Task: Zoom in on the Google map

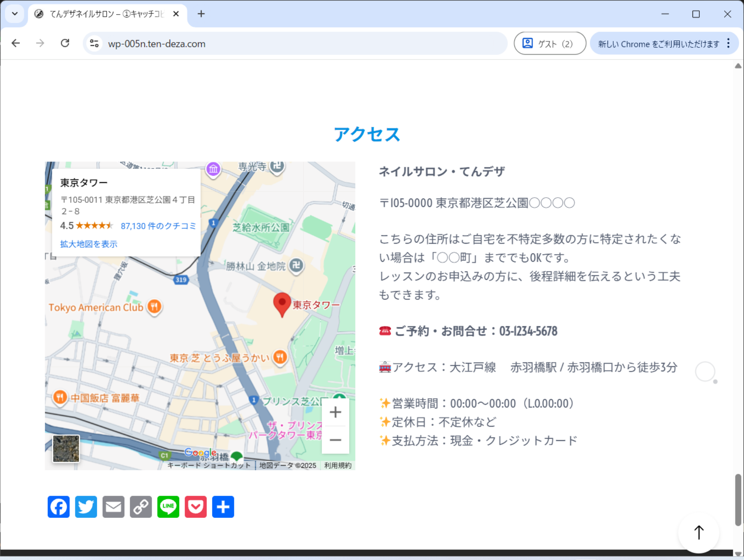Action: point(335,413)
